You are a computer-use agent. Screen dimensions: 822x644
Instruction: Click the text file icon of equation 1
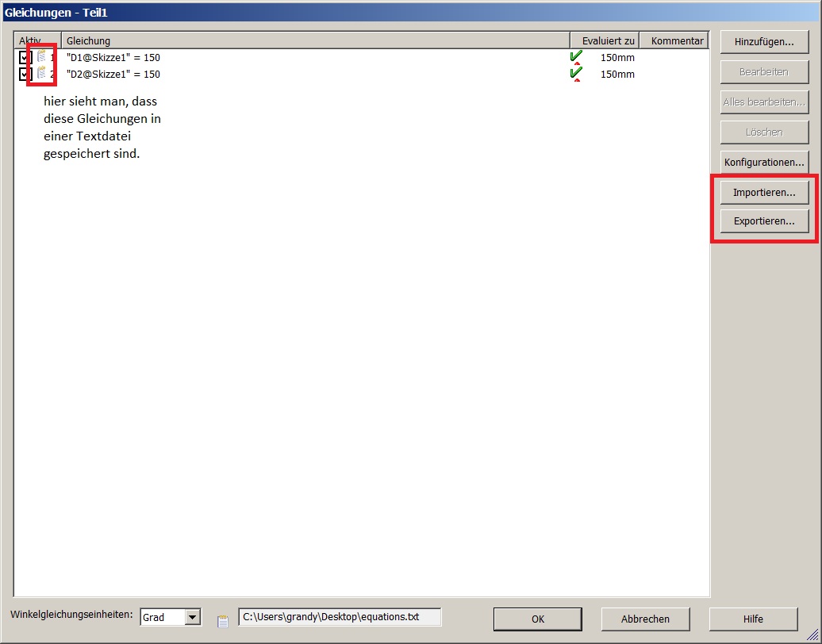(41, 56)
